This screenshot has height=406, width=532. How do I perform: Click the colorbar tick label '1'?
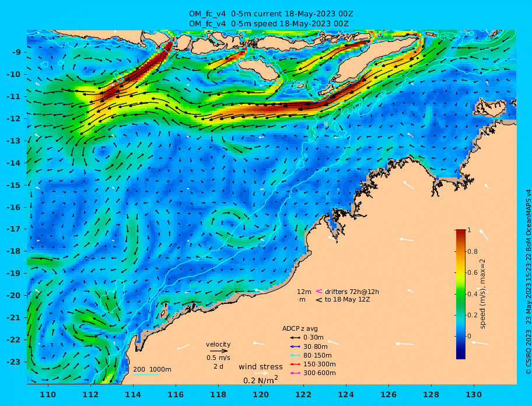pyautogui.click(x=469, y=230)
